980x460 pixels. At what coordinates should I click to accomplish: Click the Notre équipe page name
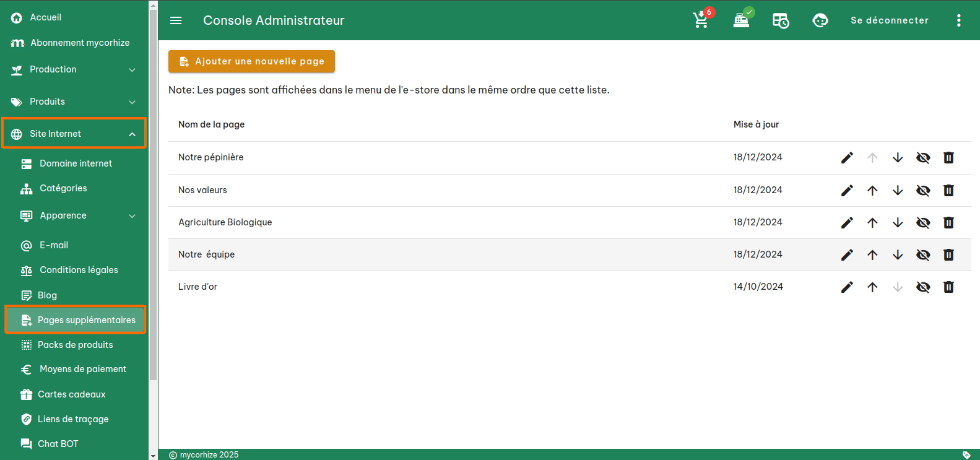206,254
